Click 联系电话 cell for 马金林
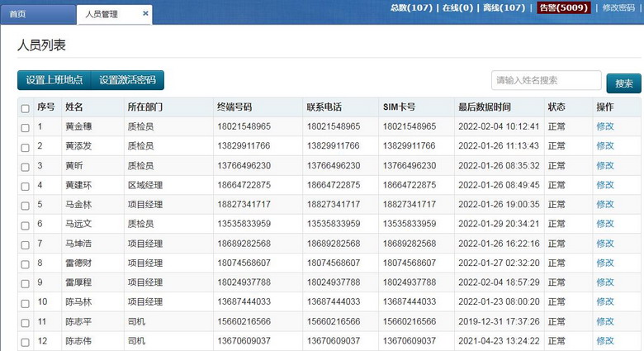Image resolution: width=644 pixels, height=351 pixels. pyautogui.click(x=334, y=204)
